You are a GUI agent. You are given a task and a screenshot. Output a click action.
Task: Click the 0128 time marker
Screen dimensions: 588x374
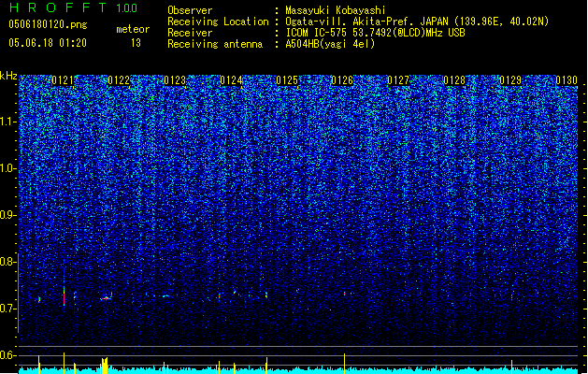pyautogui.click(x=454, y=80)
